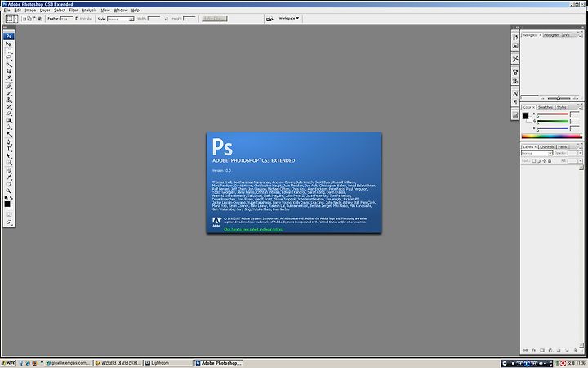Select the Lasso tool
Screen dimensions: 588x368
pos(9,57)
